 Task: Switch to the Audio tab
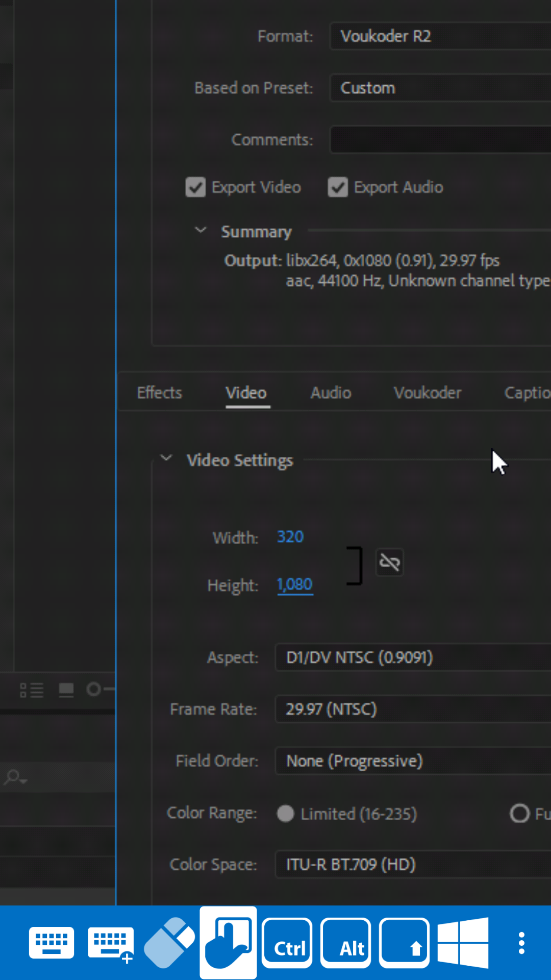point(331,393)
